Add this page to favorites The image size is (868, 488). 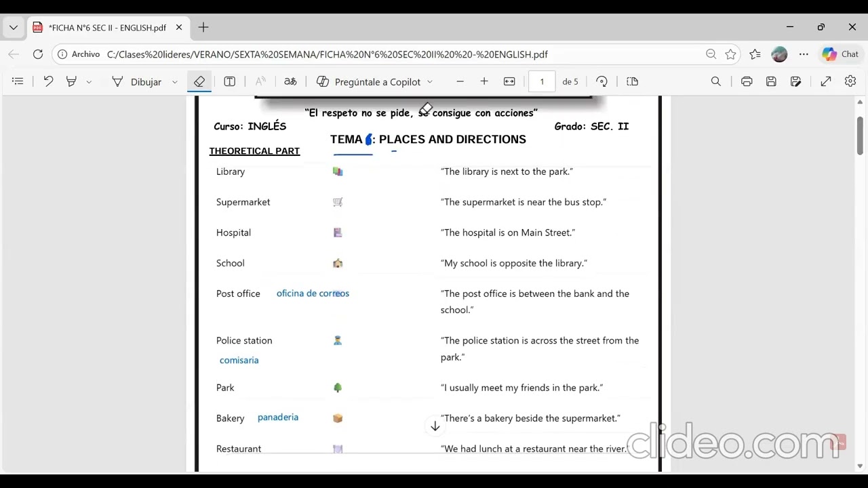[x=730, y=54]
